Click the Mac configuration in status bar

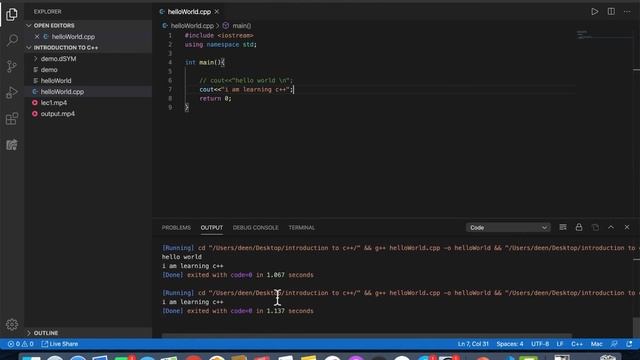(x=596, y=344)
